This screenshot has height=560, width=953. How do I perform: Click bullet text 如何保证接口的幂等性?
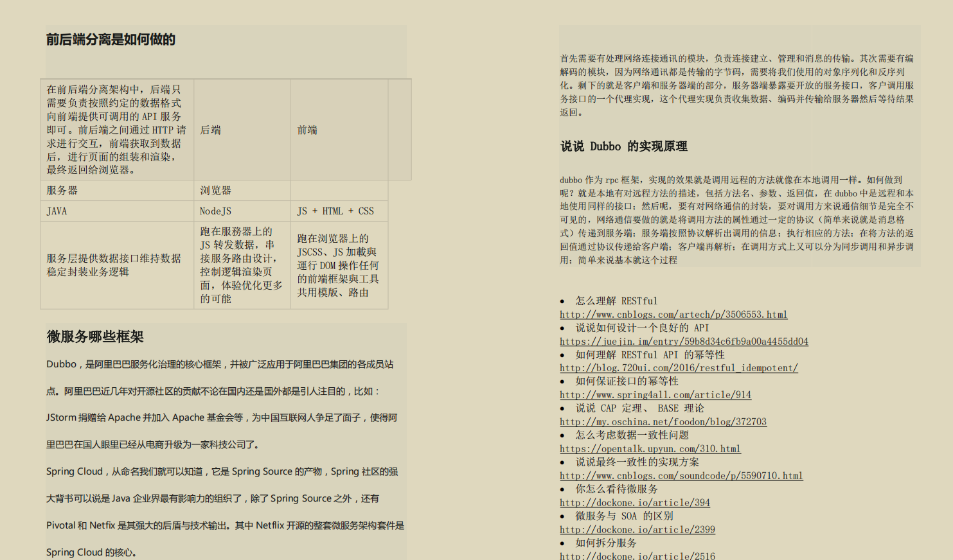(627, 381)
